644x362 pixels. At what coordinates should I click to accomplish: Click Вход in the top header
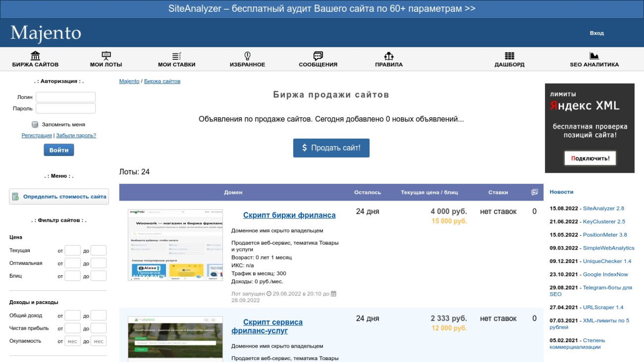(596, 33)
